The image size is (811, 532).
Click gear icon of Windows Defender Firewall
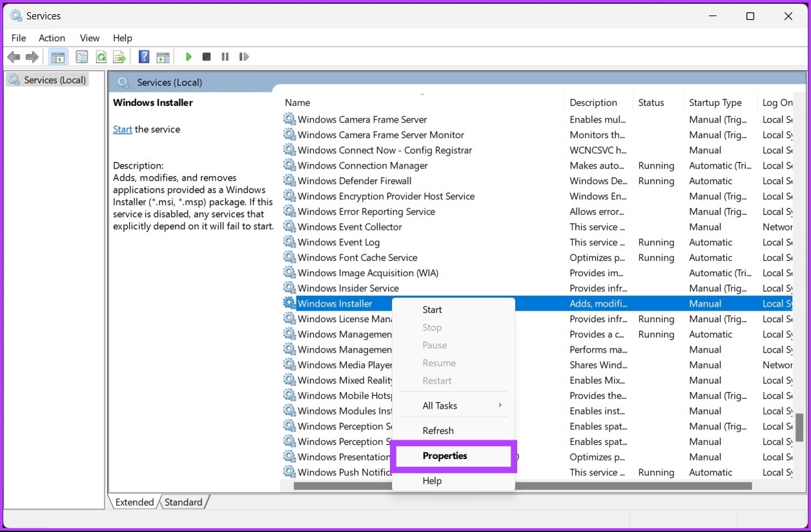pos(289,181)
